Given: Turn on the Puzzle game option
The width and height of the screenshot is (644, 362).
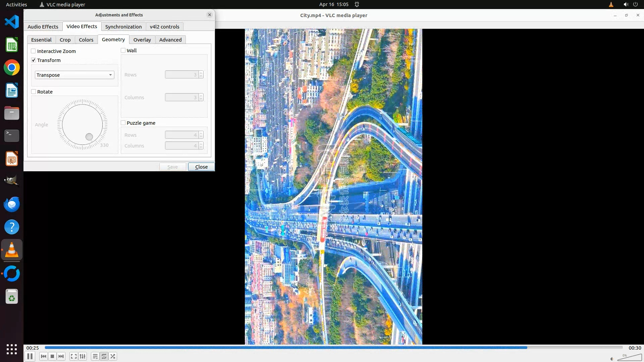Looking at the screenshot, I should point(123,123).
